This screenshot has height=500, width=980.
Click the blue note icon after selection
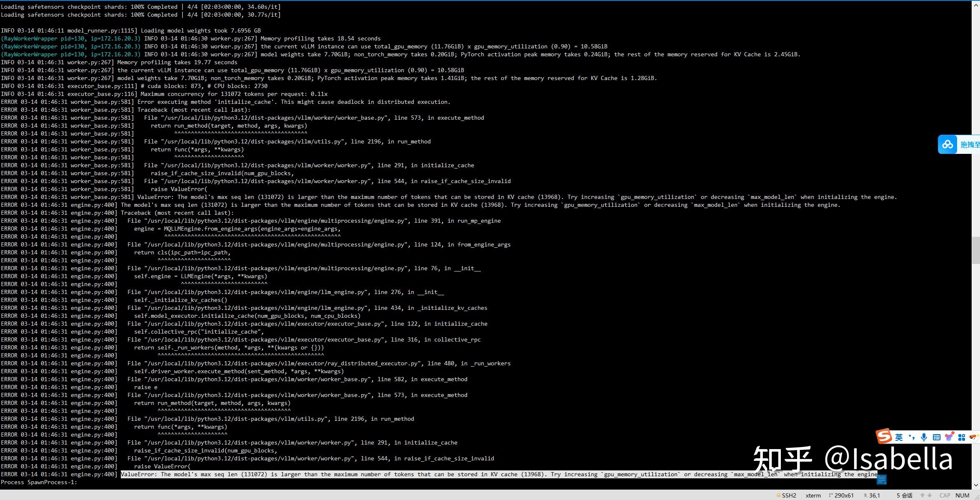click(882, 480)
